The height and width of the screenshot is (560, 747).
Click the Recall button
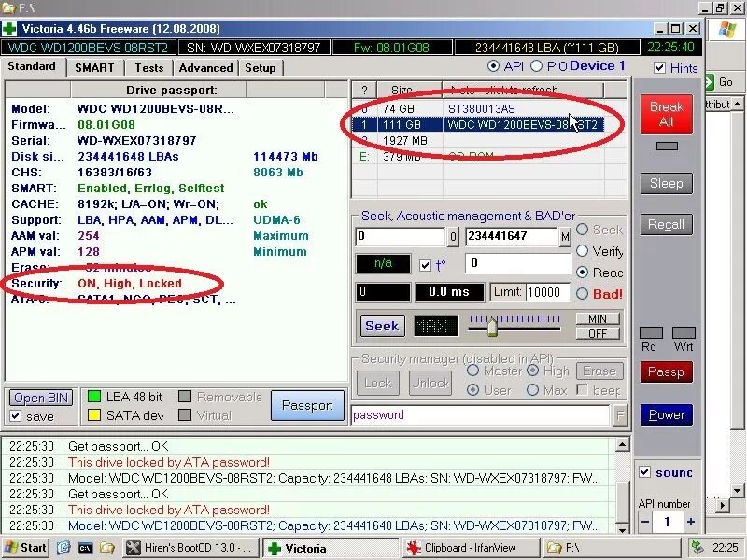[x=667, y=224]
